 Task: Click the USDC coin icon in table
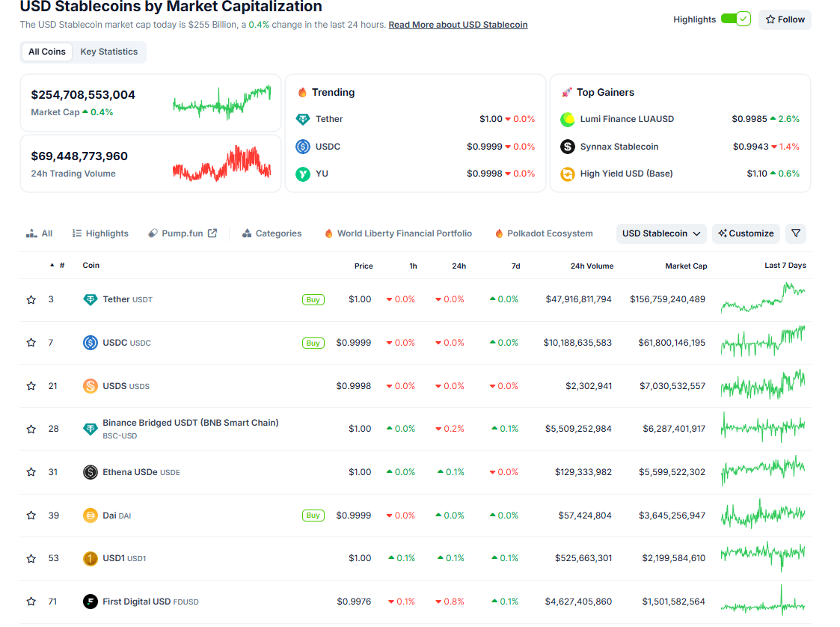click(x=90, y=343)
